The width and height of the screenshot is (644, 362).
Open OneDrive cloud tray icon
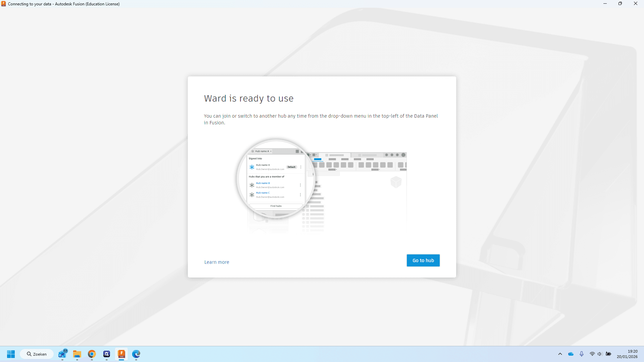571,354
